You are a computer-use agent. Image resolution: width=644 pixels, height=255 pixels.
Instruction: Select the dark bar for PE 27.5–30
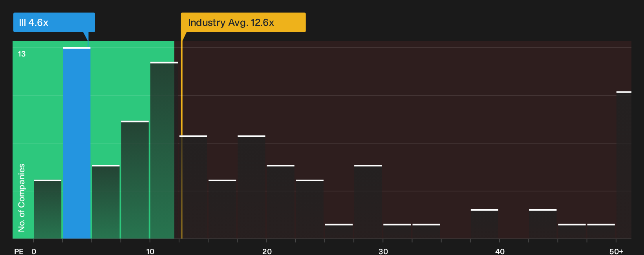[368, 202]
